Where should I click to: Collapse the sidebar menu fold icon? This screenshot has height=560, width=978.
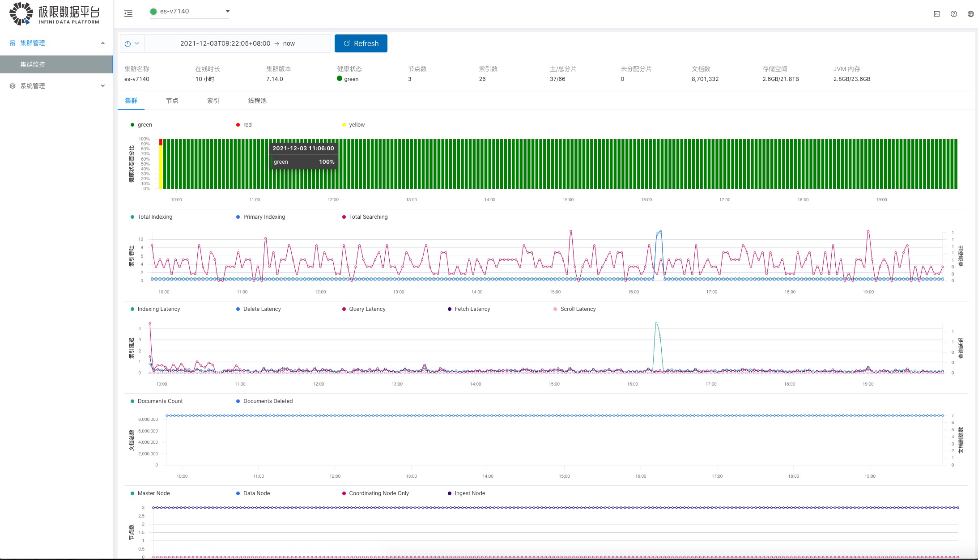click(128, 13)
